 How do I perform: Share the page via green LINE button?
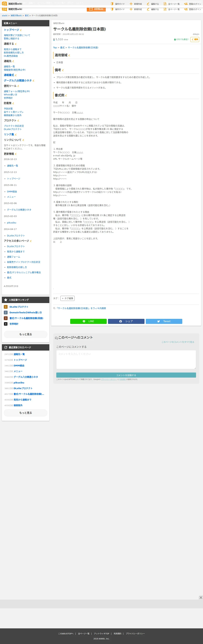click(88, 321)
